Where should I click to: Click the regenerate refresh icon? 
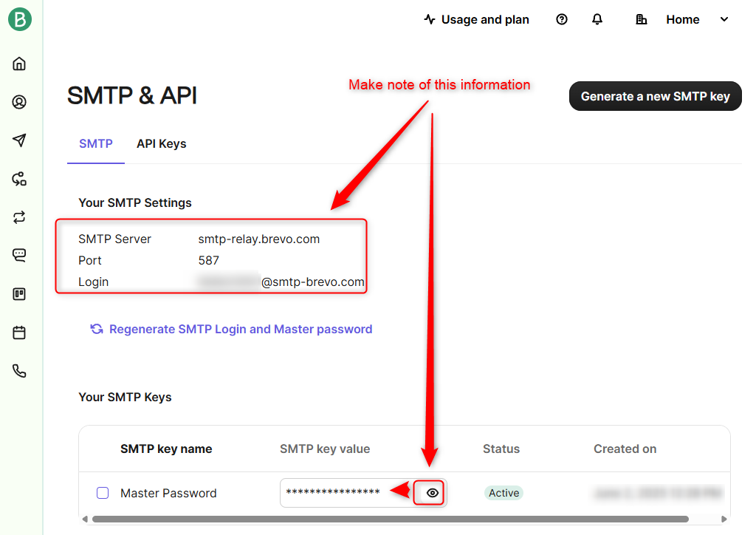pos(97,329)
